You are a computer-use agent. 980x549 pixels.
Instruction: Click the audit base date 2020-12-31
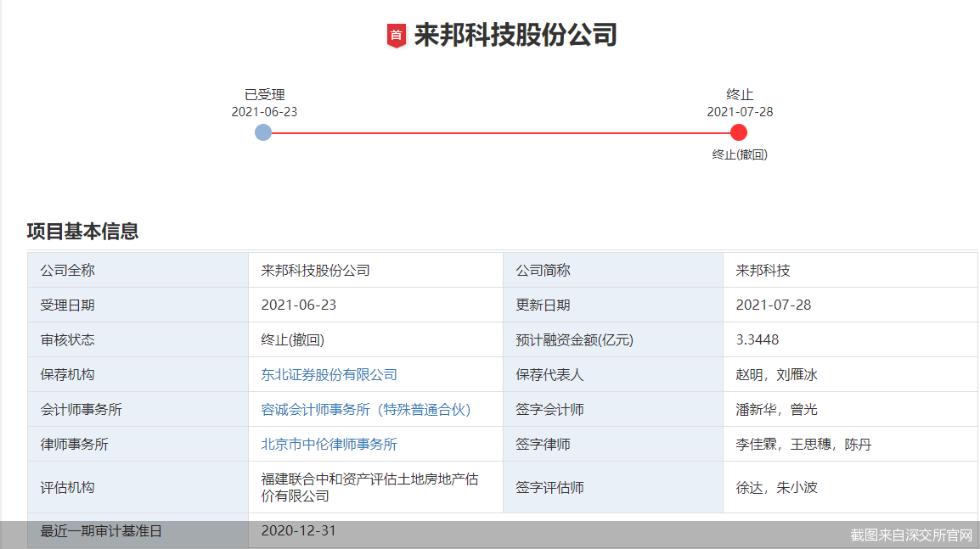(299, 531)
